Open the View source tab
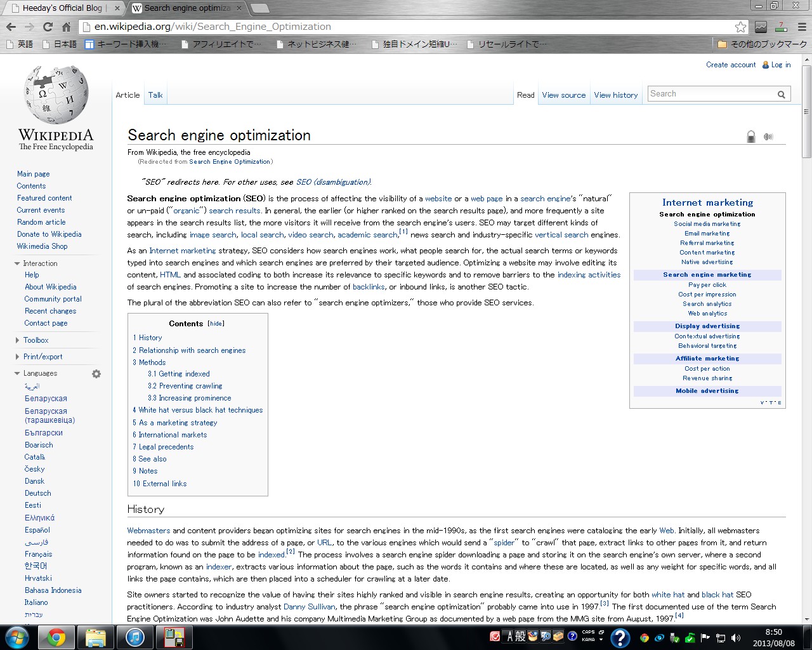Viewport: 812px width, 650px height. pyautogui.click(x=564, y=95)
